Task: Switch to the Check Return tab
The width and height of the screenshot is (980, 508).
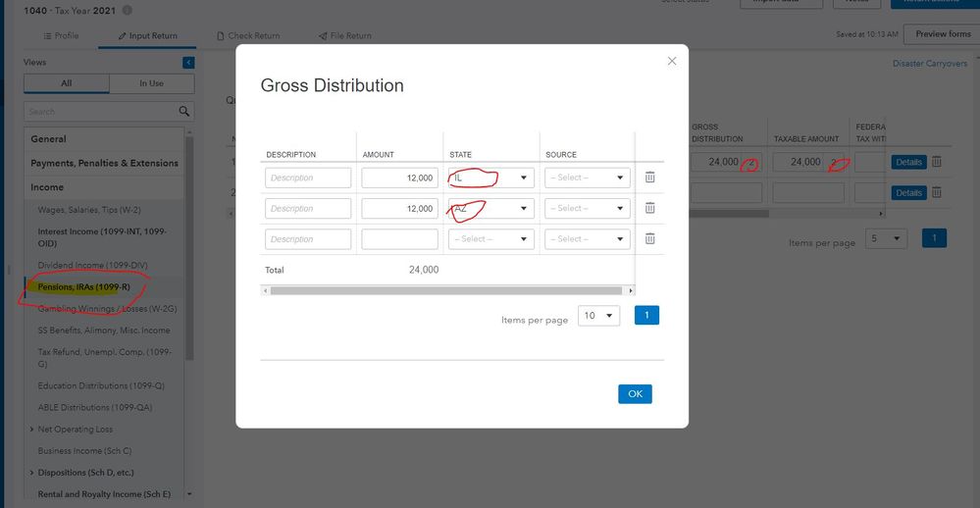Action: [x=248, y=36]
